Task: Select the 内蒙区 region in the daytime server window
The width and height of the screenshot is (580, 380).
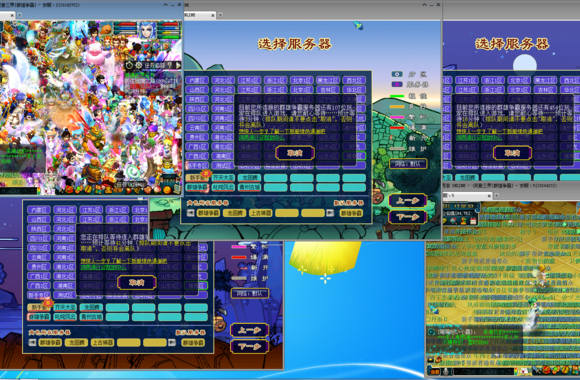Action: 197,80
